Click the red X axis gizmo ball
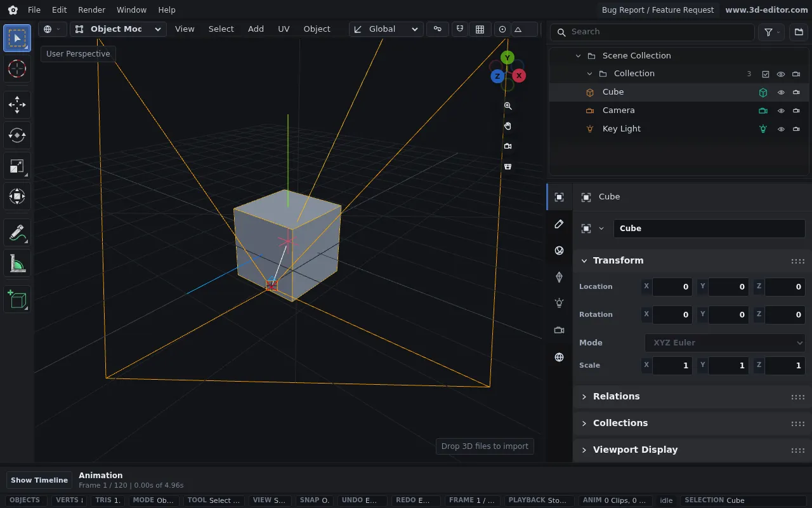This screenshot has height=508, width=812. [x=519, y=76]
